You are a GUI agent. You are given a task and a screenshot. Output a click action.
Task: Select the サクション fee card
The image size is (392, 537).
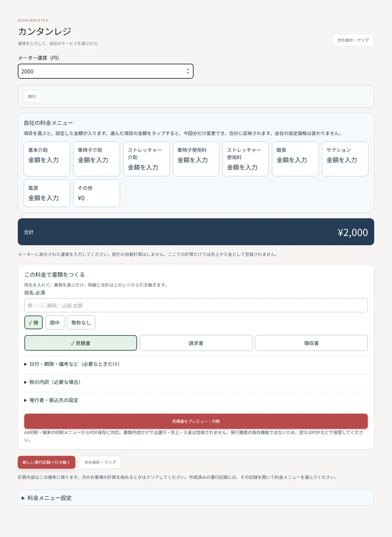tap(345, 159)
